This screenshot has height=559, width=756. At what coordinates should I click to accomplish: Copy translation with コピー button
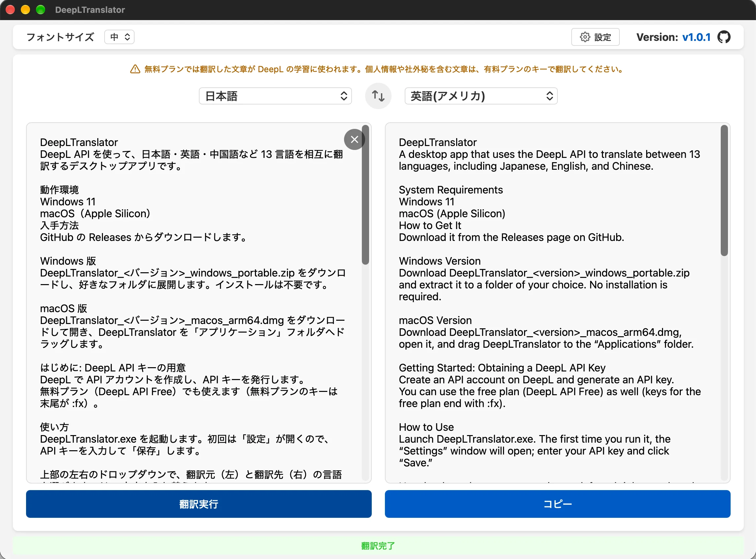(x=557, y=504)
